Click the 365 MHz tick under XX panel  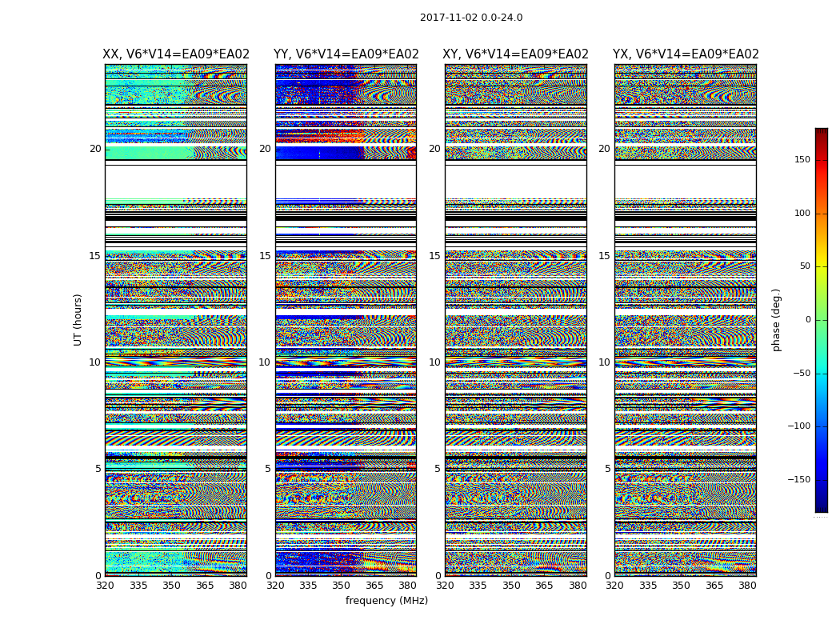pyautogui.click(x=205, y=586)
